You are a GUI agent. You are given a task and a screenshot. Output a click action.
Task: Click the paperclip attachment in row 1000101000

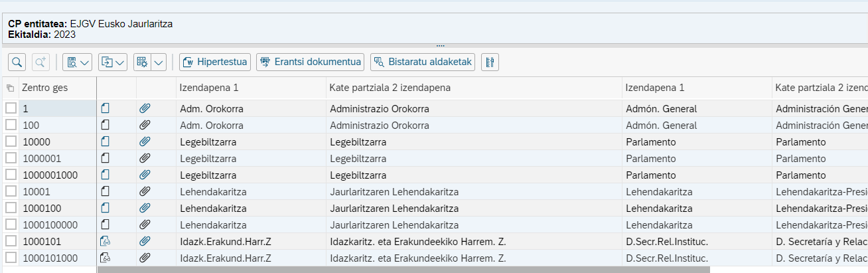tap(145, 258)
